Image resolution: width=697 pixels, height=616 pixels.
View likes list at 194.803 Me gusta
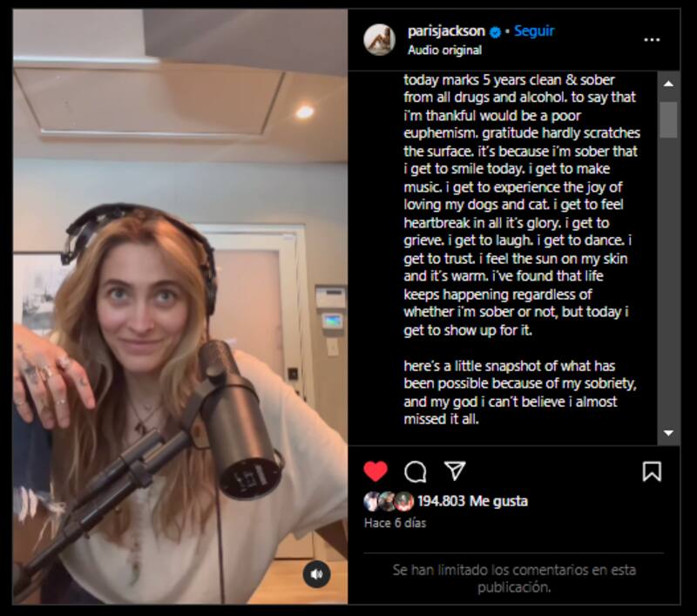[472, 501]
